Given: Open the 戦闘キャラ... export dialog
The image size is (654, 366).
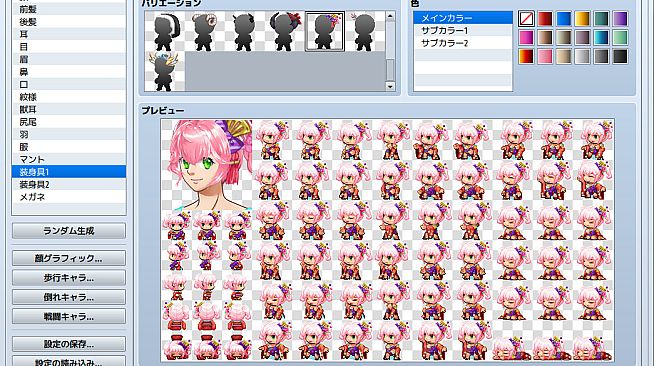Looking at the screenshot, I should tap(69, 316).
